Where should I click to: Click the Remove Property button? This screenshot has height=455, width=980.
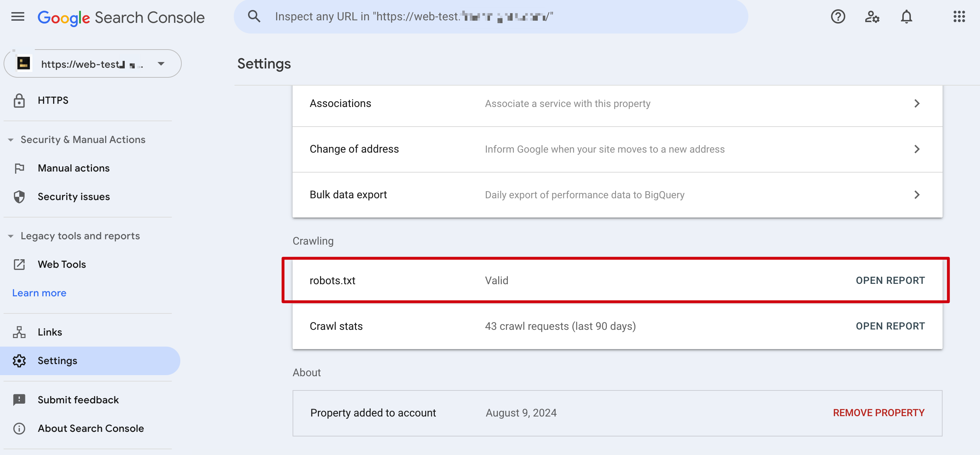pos(878,413)
